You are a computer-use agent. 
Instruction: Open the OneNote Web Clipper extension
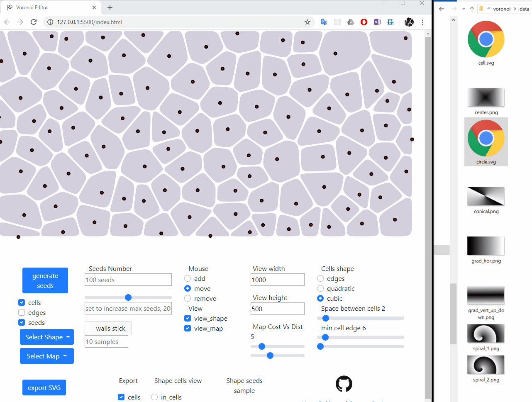point(377,22)
